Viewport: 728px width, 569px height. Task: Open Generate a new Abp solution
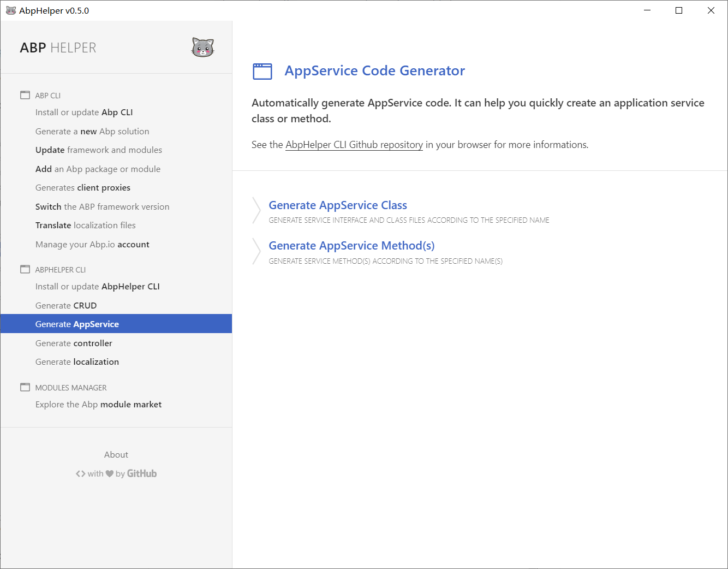pyautogui.click(x=92, y=131)
